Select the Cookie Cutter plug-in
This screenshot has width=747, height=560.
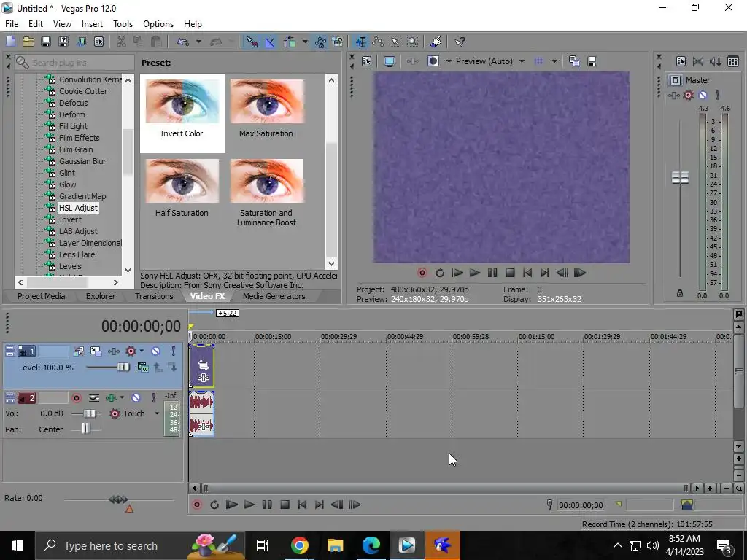(x=83, y=91)
